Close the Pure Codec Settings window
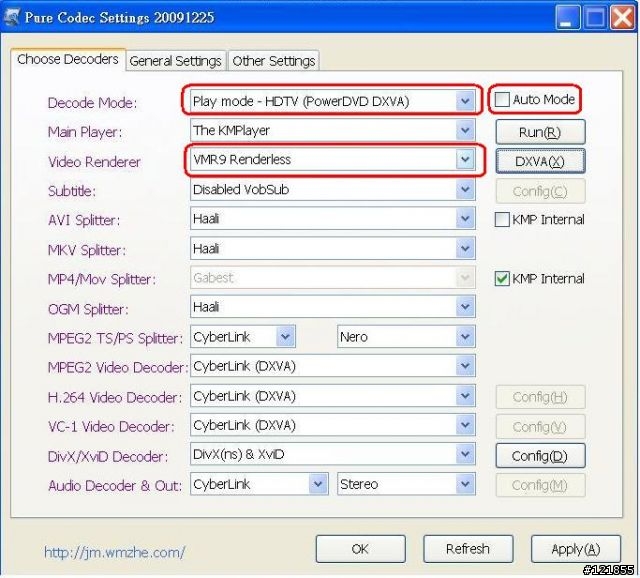Screen dimensions: 640x578 [x=622, y=18]
